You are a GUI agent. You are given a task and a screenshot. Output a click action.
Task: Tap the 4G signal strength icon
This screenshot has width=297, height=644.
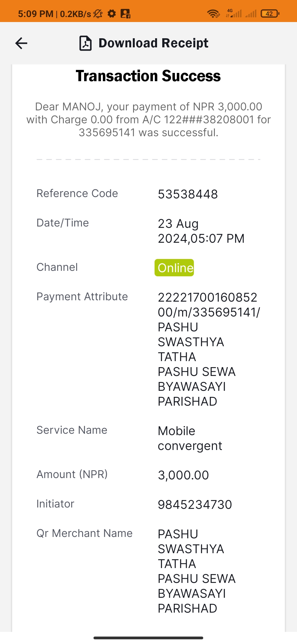pos(234,13)
